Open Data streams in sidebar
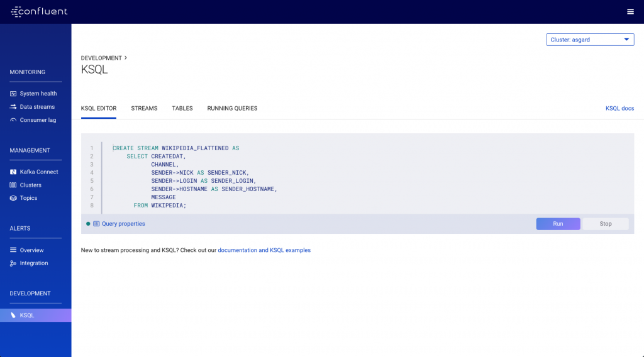Image resolution: width=644 pixels, height=357 pixels. tap(37, 107)
